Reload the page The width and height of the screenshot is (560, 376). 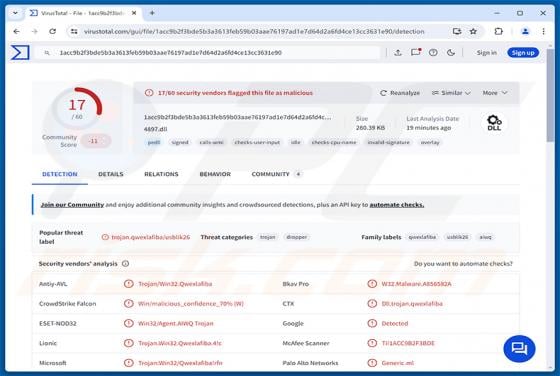click(52, 31)
